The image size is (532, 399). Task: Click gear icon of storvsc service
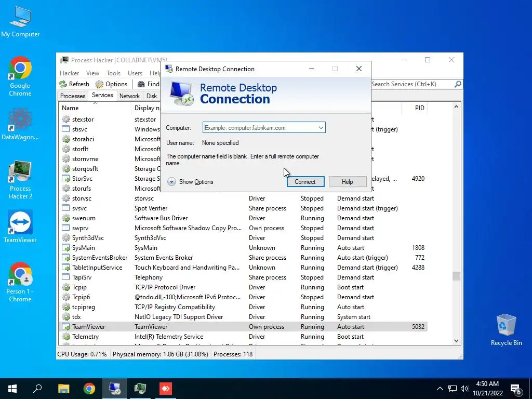click(66, 198)
